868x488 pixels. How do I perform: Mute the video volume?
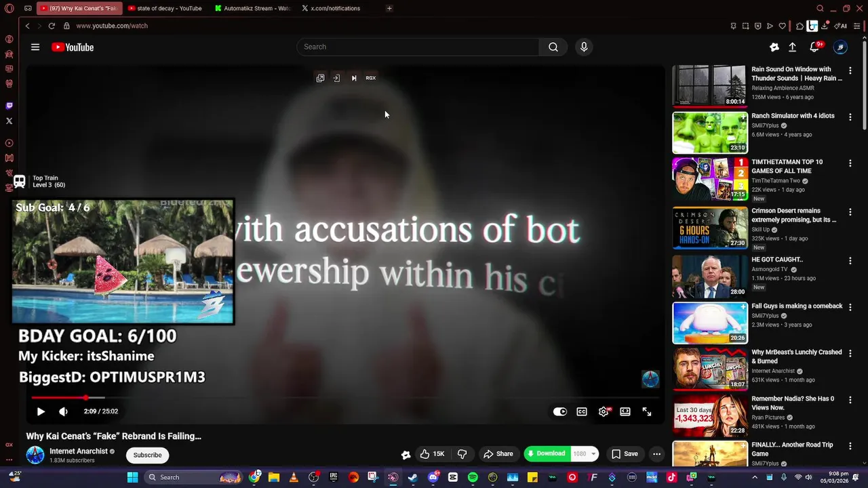[x=63, y=411]
